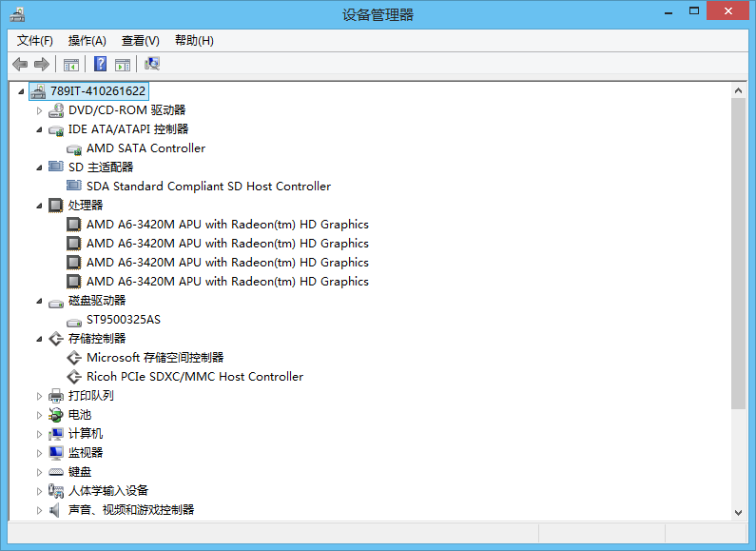The height and width of the screenshot is (551, 756).
Task: Select AMD SATA Controller text
Action: pos(145,148)
